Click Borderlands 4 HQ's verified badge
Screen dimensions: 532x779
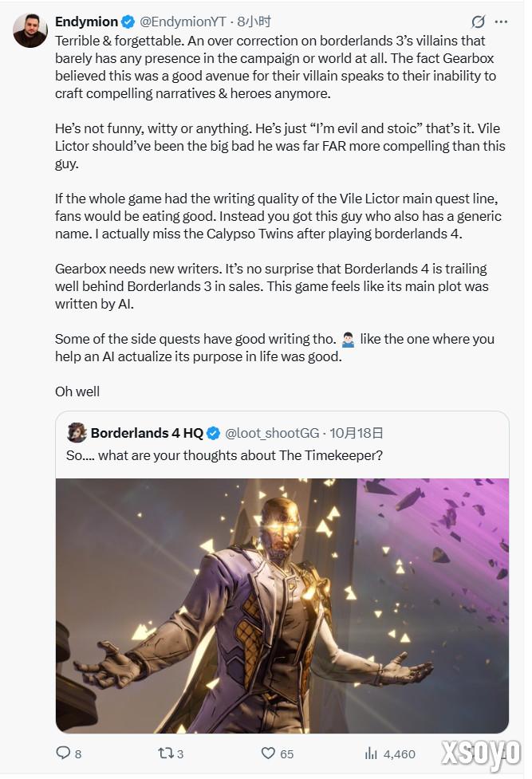(214, 433)
